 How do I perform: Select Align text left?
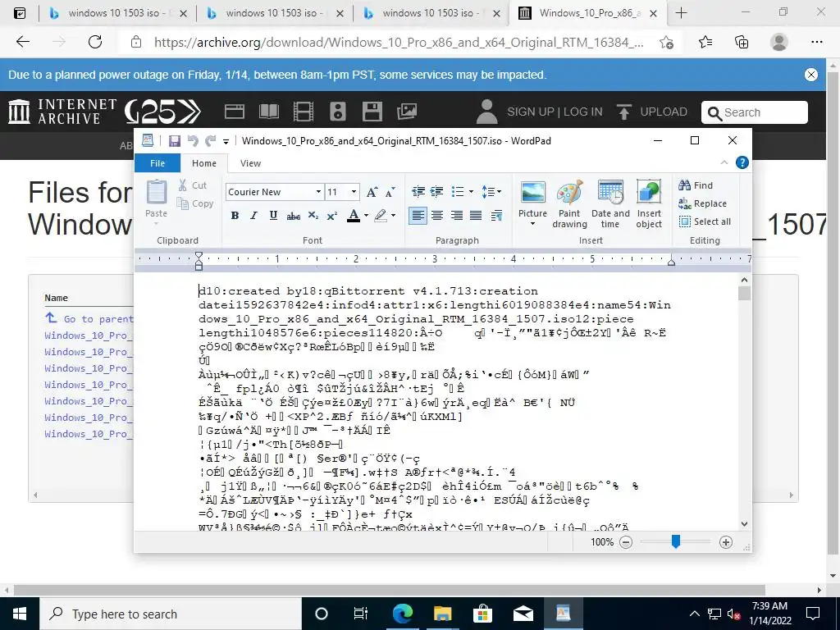(x=418, y=216)
